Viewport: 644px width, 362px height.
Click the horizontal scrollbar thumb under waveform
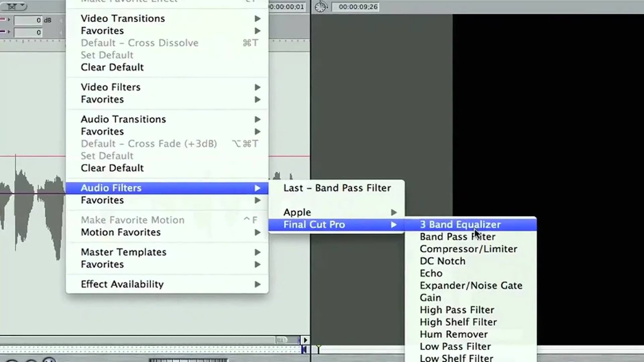281,340
